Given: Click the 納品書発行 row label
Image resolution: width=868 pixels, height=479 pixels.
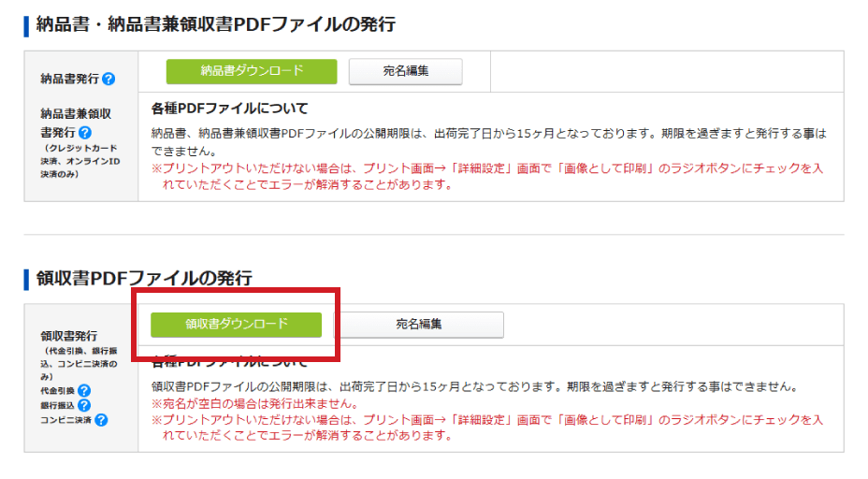Looking at the screenshot, I should (69, 80).
